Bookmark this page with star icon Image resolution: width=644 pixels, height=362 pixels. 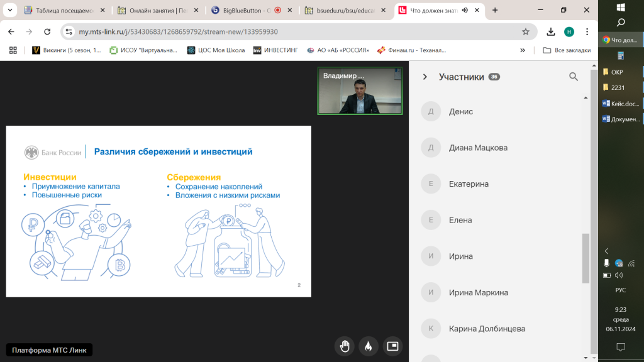[x=526, y=31]
